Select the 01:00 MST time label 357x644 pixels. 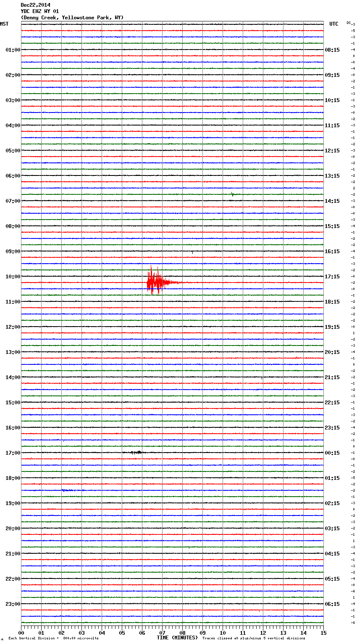click(x=13, y=50)
